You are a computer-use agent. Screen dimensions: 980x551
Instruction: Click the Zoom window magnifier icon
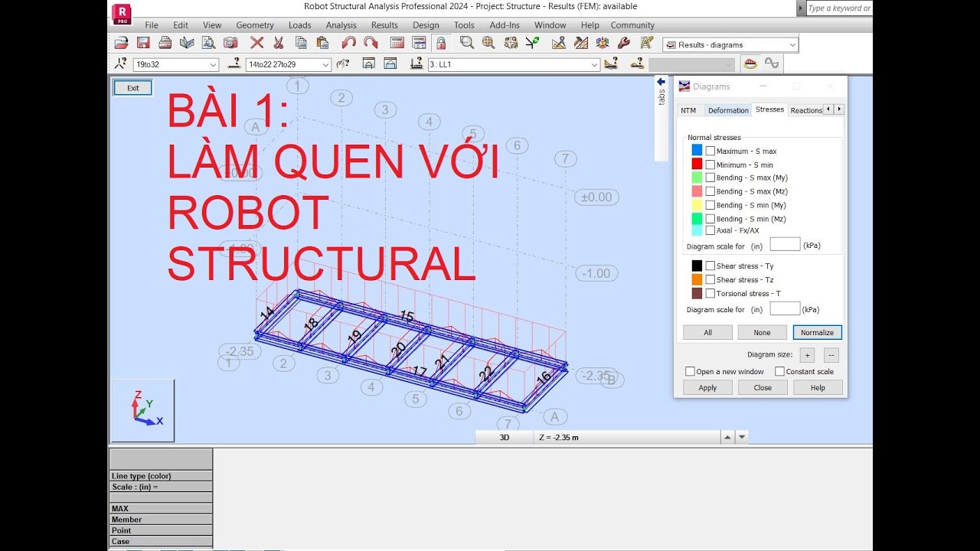tap(466, 44)
